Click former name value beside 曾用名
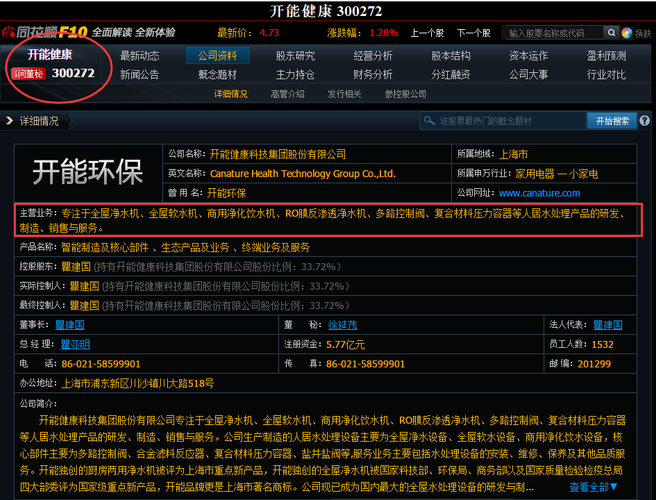Viewport: 656px width, 500px height. pos(227,193)
